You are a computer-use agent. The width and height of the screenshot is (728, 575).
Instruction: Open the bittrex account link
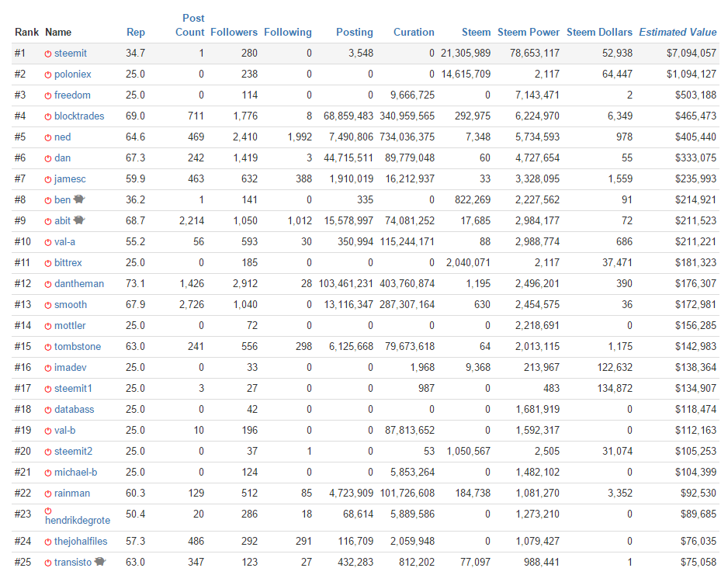click(x=68, y=263)
